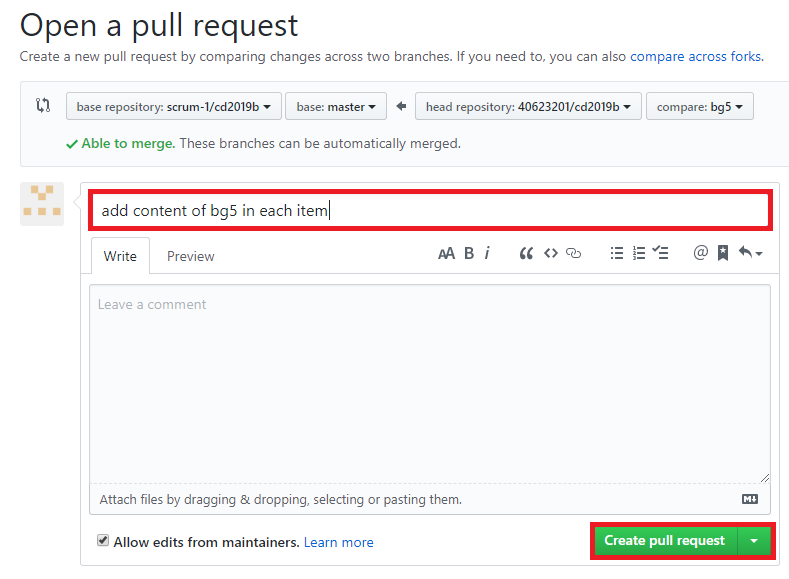789x579 pixels.
Task: Open head repository 40623201/cd2019b dropdown
Action: coord(528,106)
